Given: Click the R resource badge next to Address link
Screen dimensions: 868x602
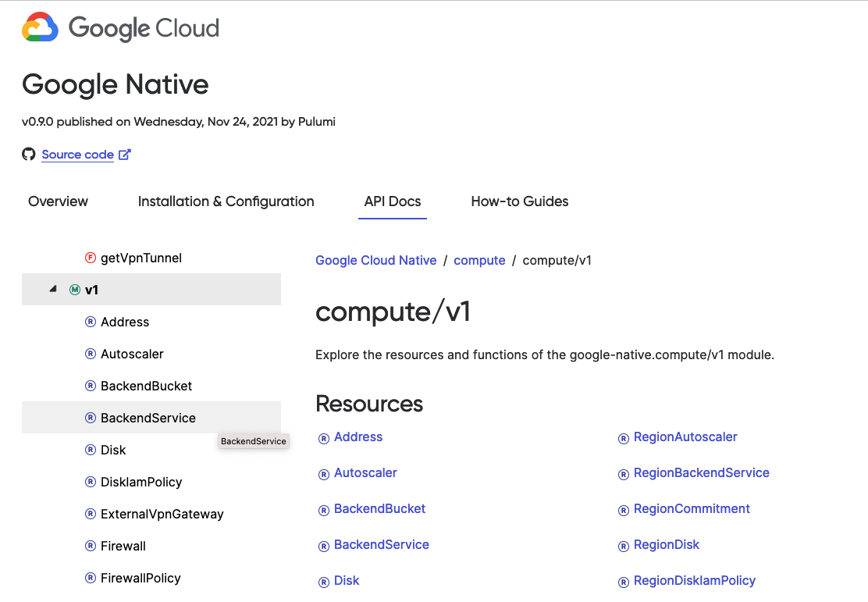Looking at the screenshot, I should [x=323, y=438].
